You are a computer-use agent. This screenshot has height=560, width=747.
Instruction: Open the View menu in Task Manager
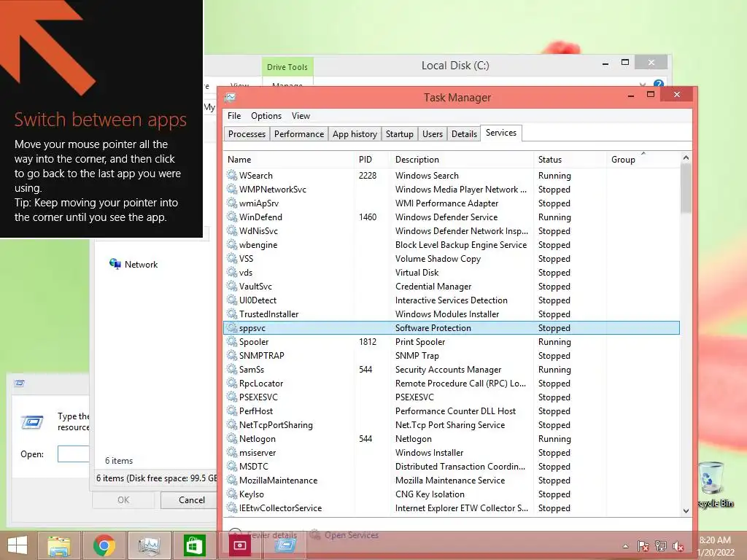coord(301,116)
